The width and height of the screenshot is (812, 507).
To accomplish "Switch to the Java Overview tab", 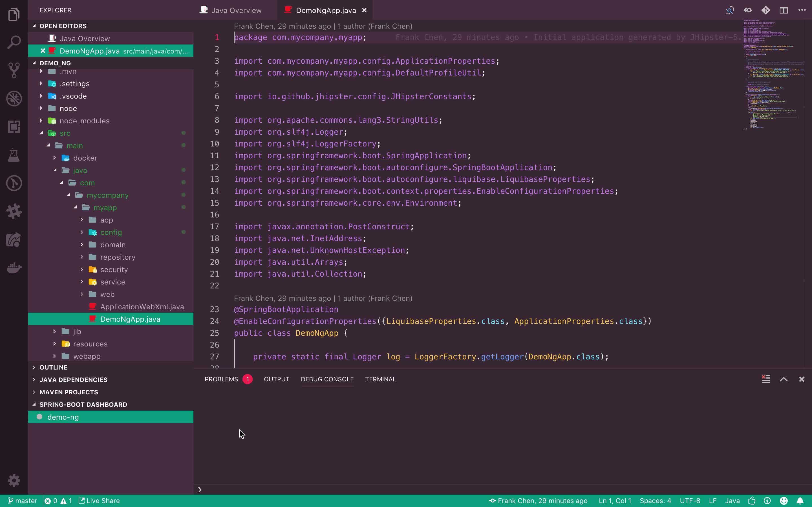I will [236, 10].
